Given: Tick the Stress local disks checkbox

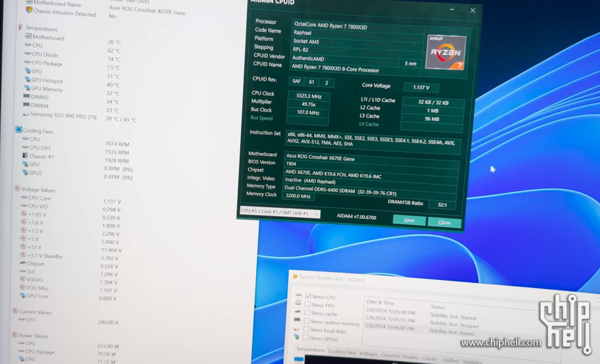Looking at the screenshot, I should (x=306, y=329).
